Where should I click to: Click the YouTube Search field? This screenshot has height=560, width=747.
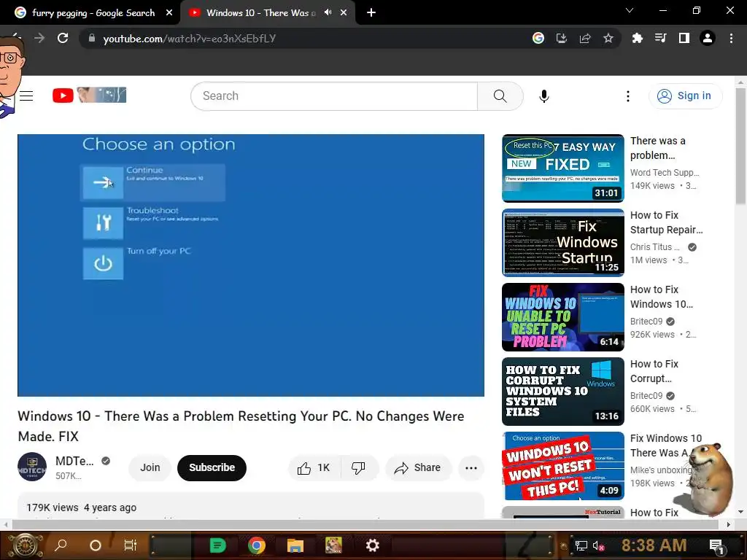pos(334,96)
